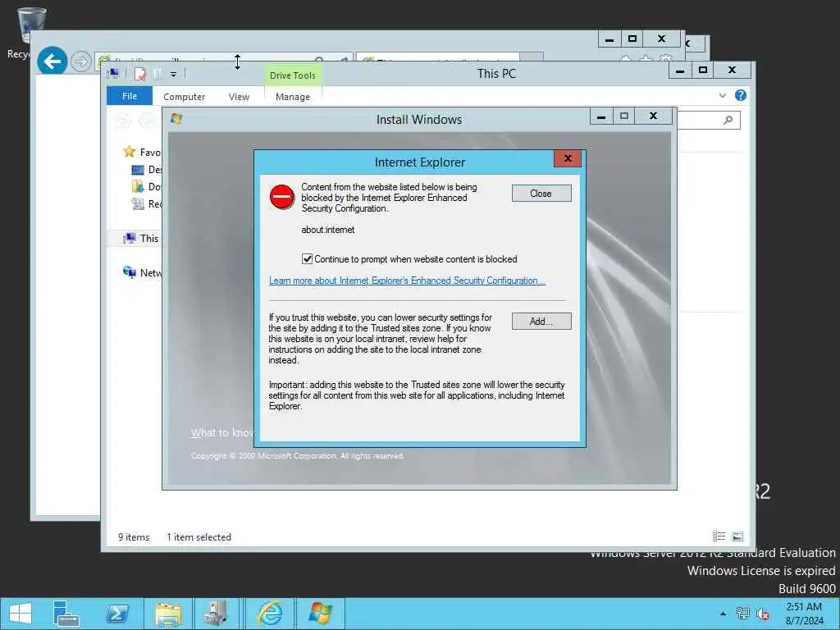
Task: Switch to the View ribbon tab
Action: pyautogui.click(x=239, y=97)
